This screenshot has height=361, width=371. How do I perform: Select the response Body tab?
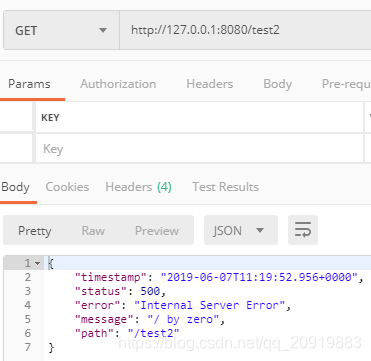point(15,187)
